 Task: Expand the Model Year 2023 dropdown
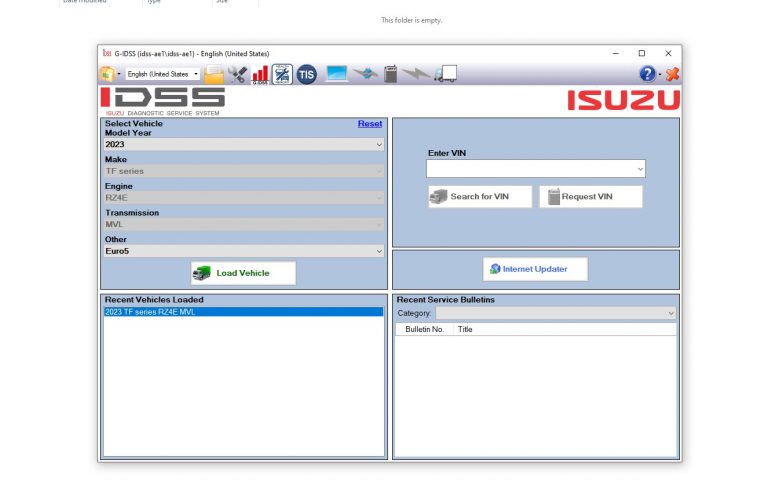tap(243, 145)
